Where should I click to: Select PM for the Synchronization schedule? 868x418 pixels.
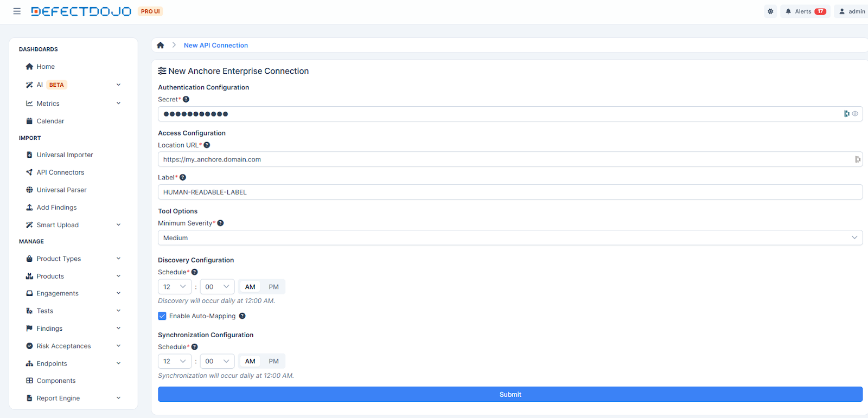point(273,361)
